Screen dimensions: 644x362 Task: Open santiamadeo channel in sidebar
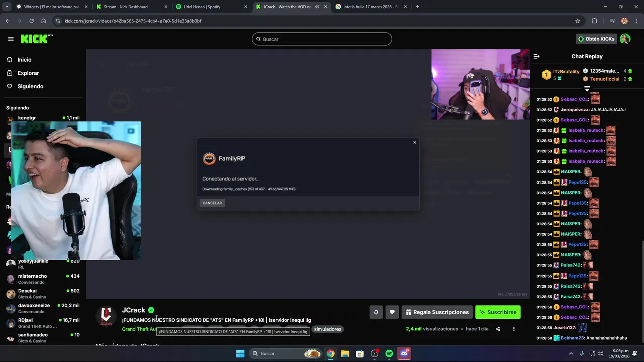point(43,337)
